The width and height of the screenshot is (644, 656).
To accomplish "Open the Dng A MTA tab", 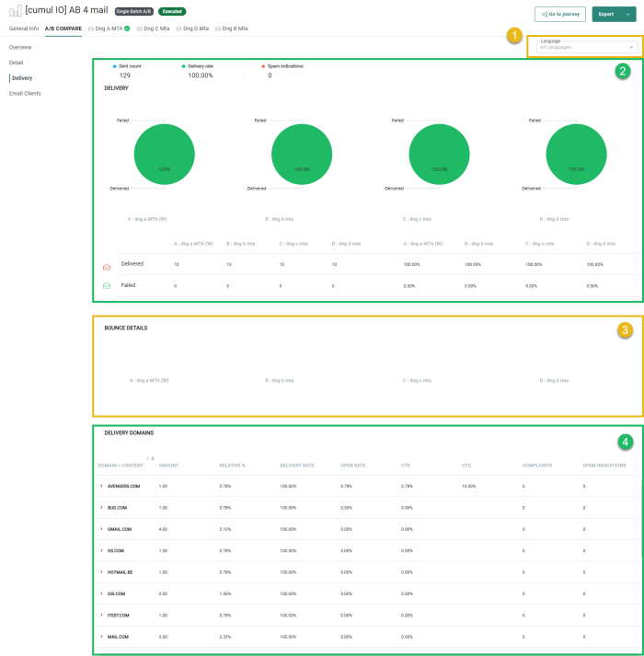I will click(109, 29).
